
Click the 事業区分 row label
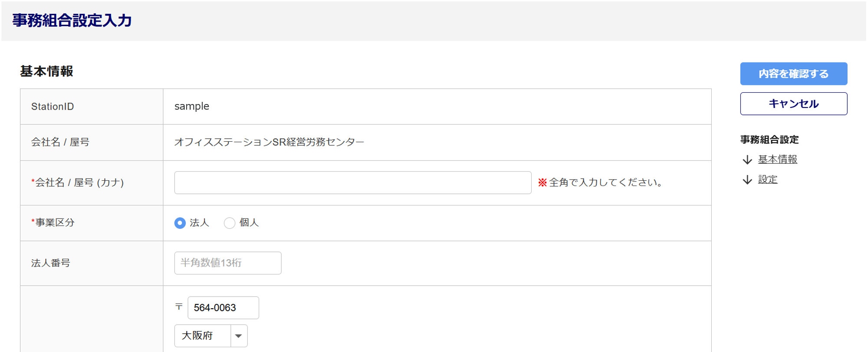point(55,223)
